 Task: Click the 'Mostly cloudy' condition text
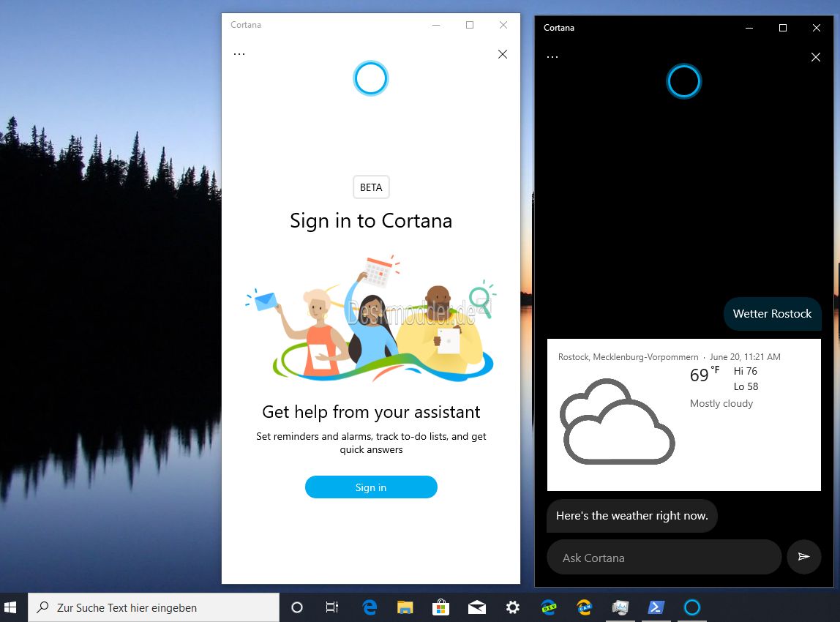click(721, 403)
